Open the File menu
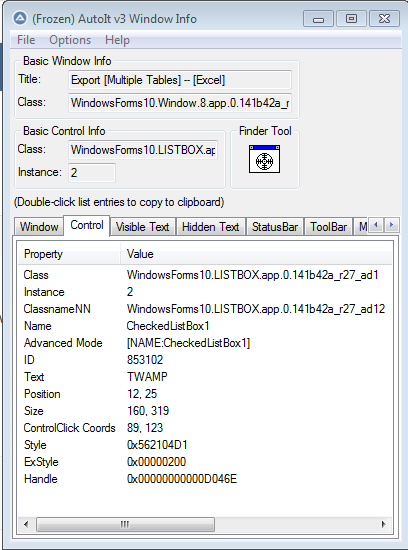The width and height of the screenshot is (408, 550). tap(26, 40)
